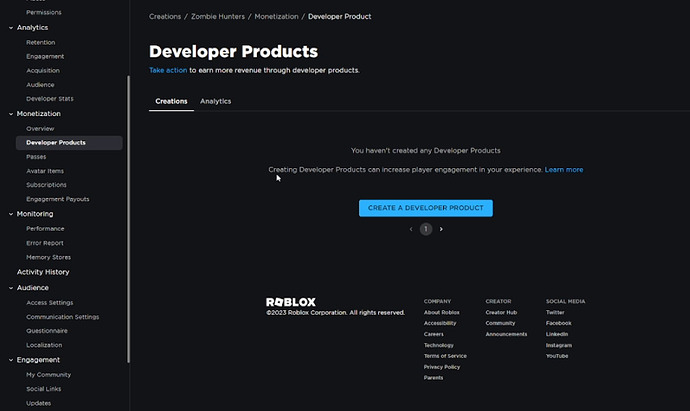Open Facebook footer link
Viewport: 690px width, 411px height.
click(558, 323)
